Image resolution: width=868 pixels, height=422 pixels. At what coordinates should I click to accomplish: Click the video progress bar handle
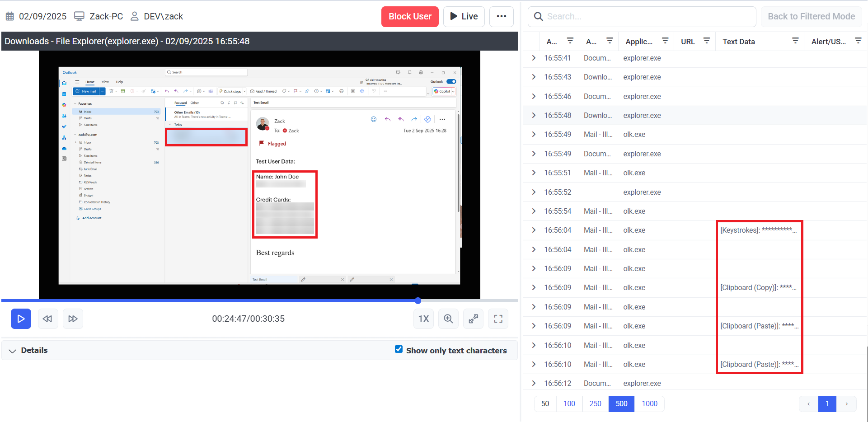[418, 301]
